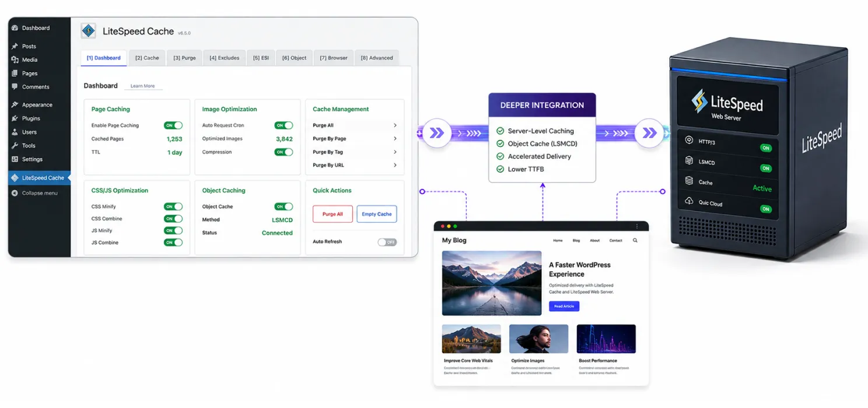Image resolution: width=868 pixels, height=408 pixels.
Task: Select LiteSpeed Cache diamond icon in sidebar
Action: [15, 178]
